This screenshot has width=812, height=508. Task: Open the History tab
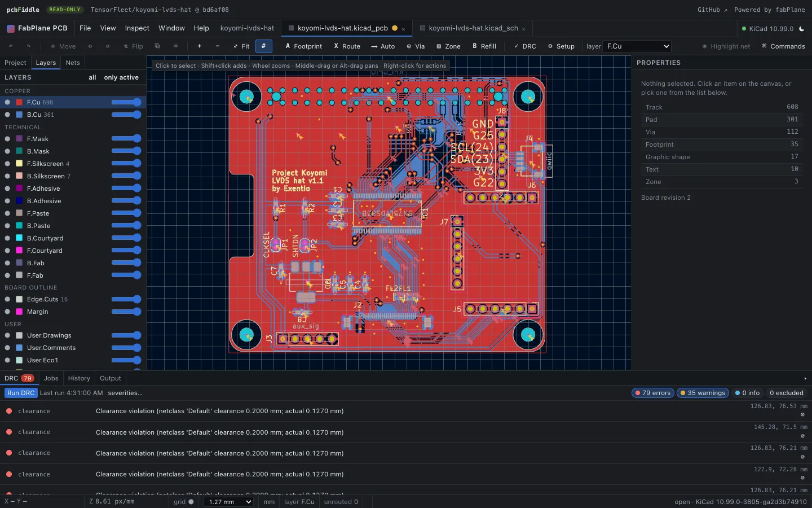point(79,378)
